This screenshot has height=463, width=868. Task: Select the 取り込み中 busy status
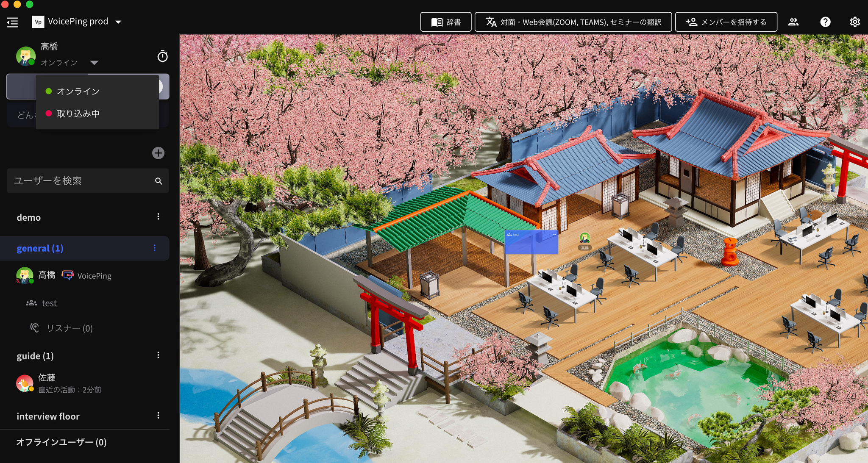click(x=78, y=114)
